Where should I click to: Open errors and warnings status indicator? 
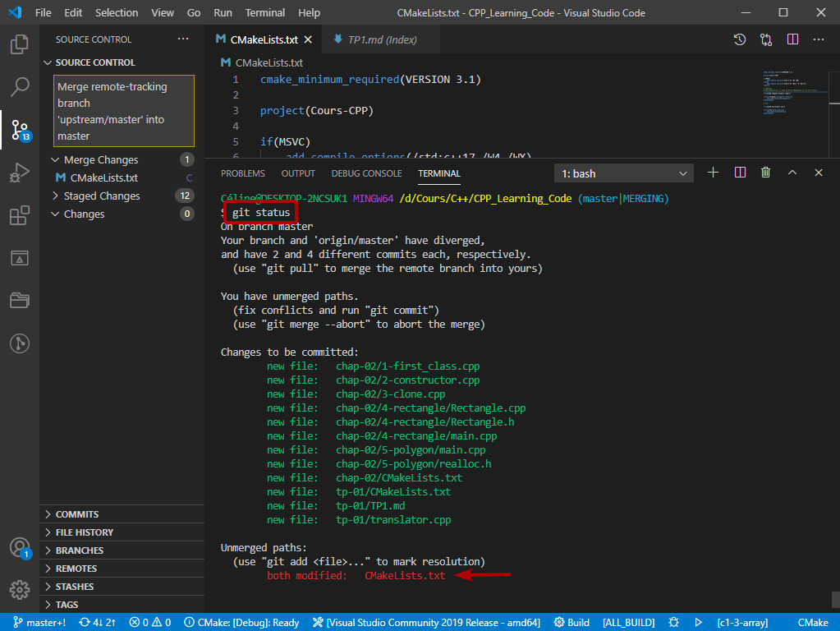click(150, 623)
